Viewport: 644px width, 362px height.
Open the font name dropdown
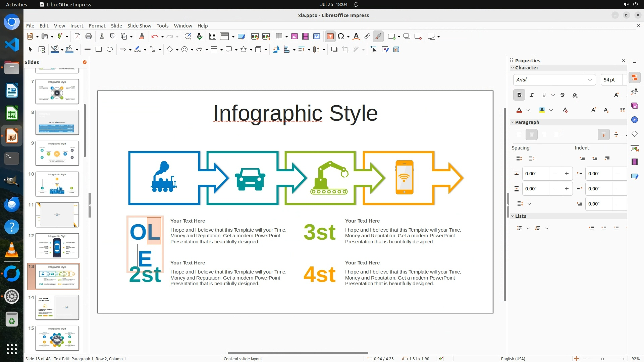point(590,80)
